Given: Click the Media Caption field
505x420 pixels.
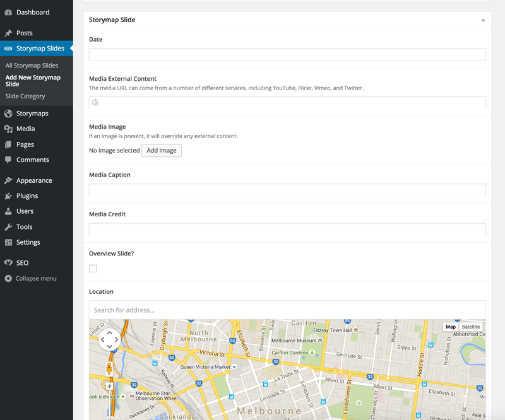Looking at the screenshot, I should point(287,190).
